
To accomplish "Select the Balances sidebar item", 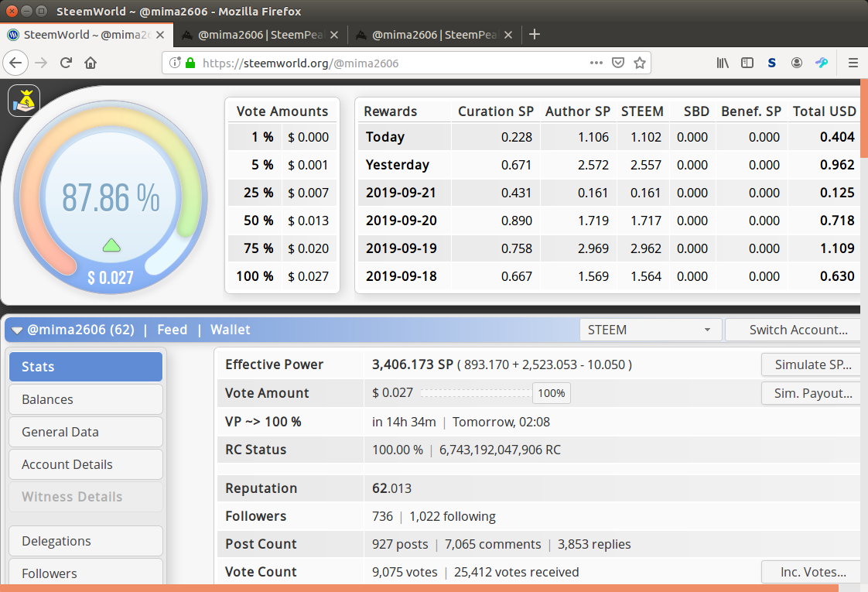I will 86,399.
